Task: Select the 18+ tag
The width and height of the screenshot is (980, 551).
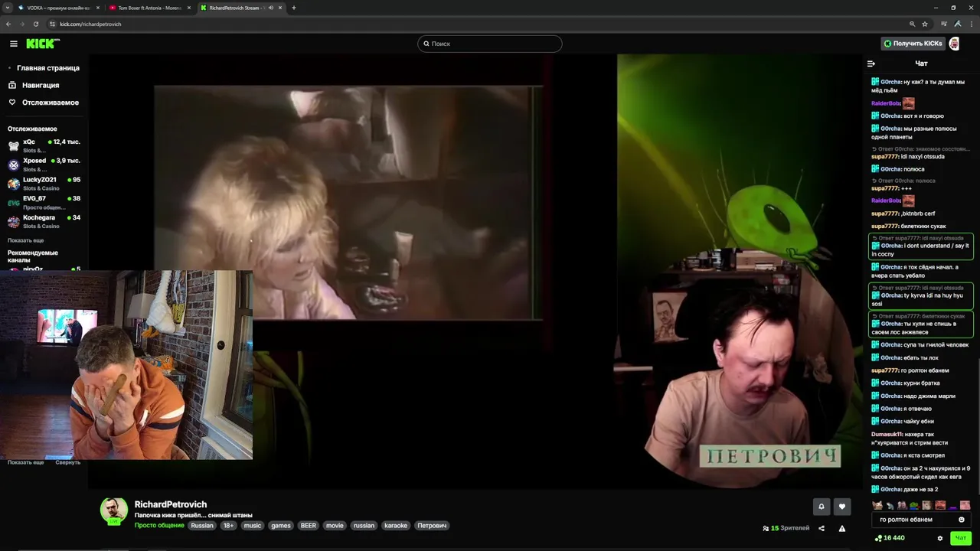Action: tap(228, 526)
